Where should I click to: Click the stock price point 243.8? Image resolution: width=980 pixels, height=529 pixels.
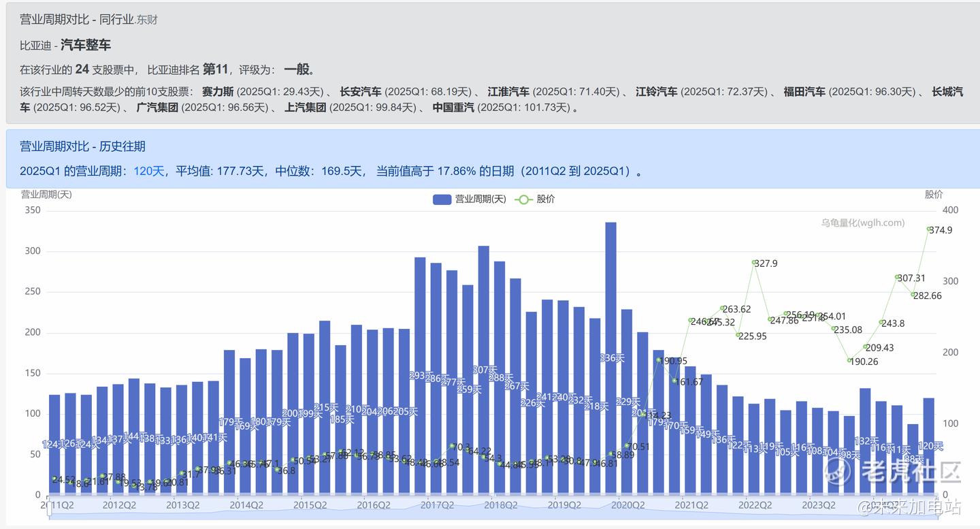pos(881,322)
